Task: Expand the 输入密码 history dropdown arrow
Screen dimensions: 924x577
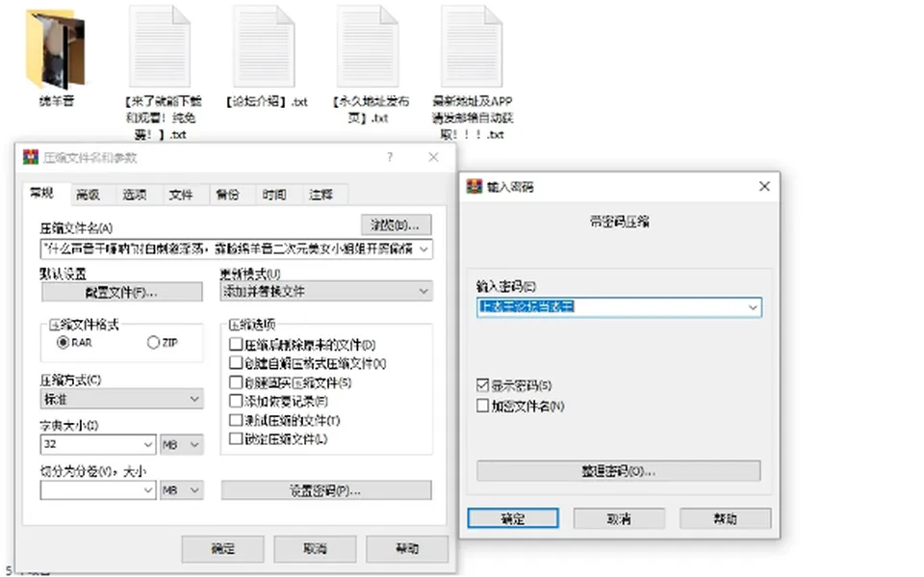Action: (x=753, y=307)
